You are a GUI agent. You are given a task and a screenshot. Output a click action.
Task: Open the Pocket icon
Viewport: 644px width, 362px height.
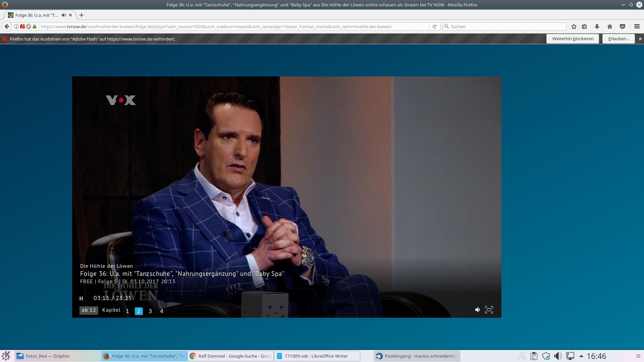click(623, 26)
